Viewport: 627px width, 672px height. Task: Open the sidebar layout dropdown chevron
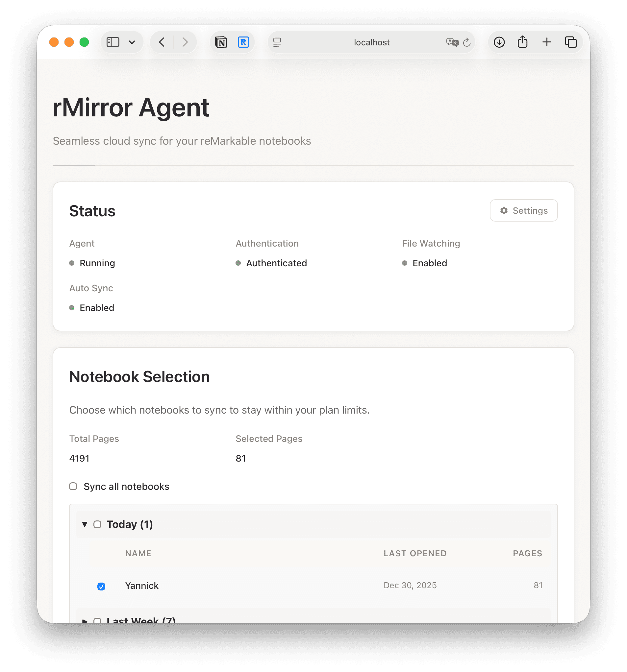coord(132,42)
